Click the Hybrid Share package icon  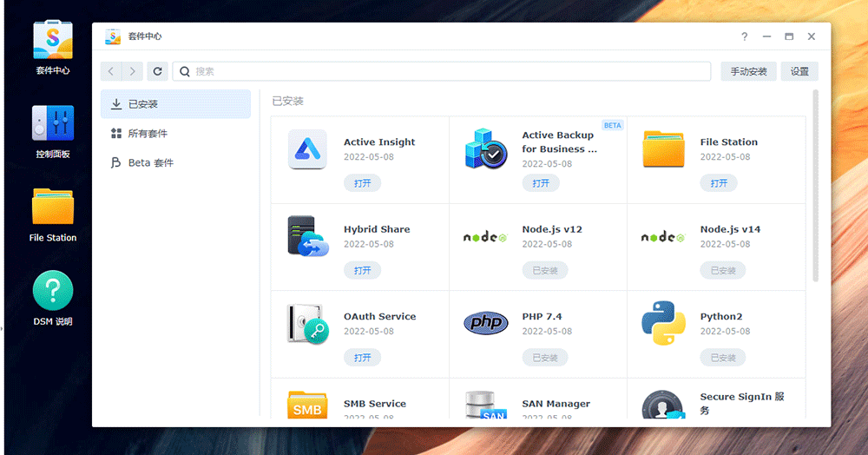308,236
